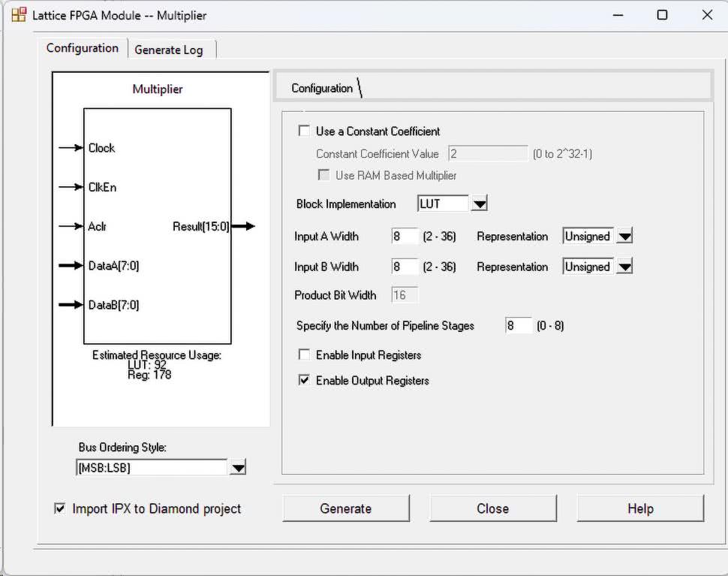This screenshot has width=728, height=576.
Task: Switch to the Generate Log tab
Action: [169, 50]
